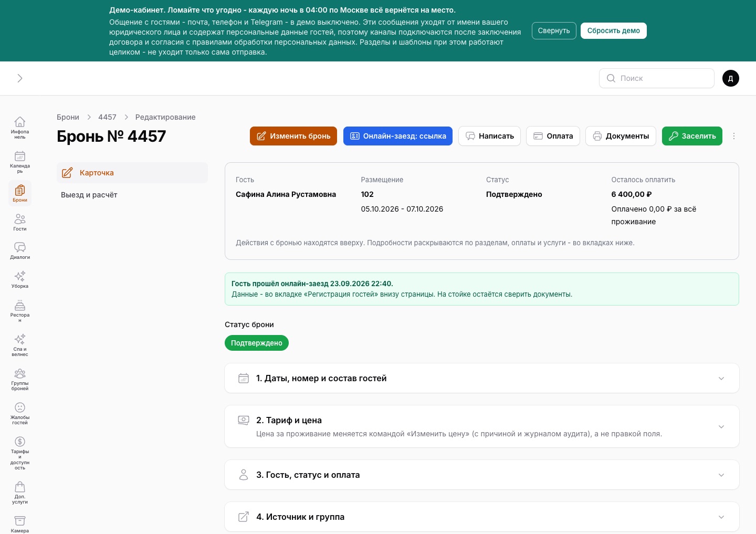The width and height of the screenshot is (756, 534).
Task: Open the Камера хранения sidebar icon
Action: 20,523
